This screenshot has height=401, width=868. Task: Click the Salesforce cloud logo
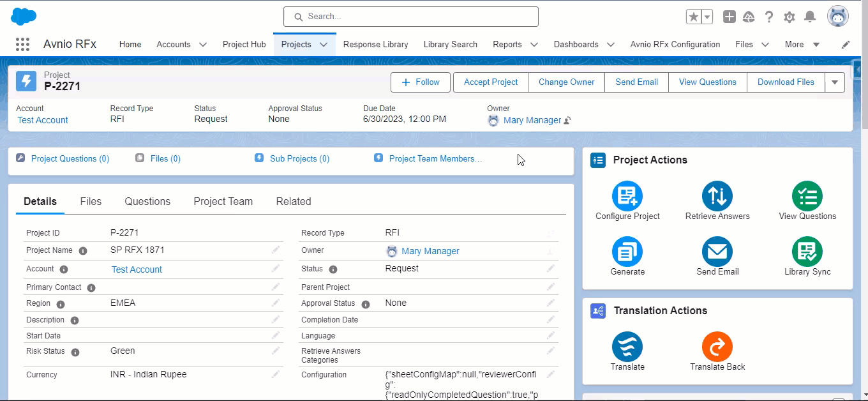[24, 17]
